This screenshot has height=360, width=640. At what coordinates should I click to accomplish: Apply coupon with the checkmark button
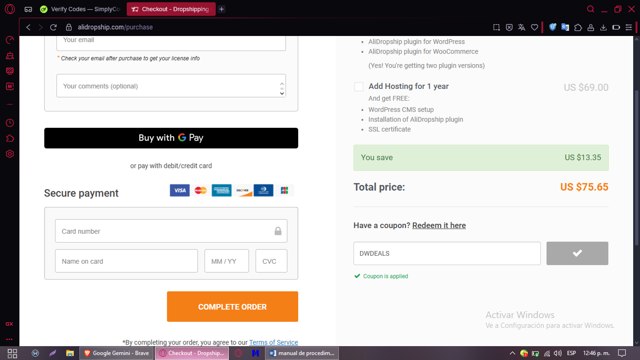click(577, 253)
